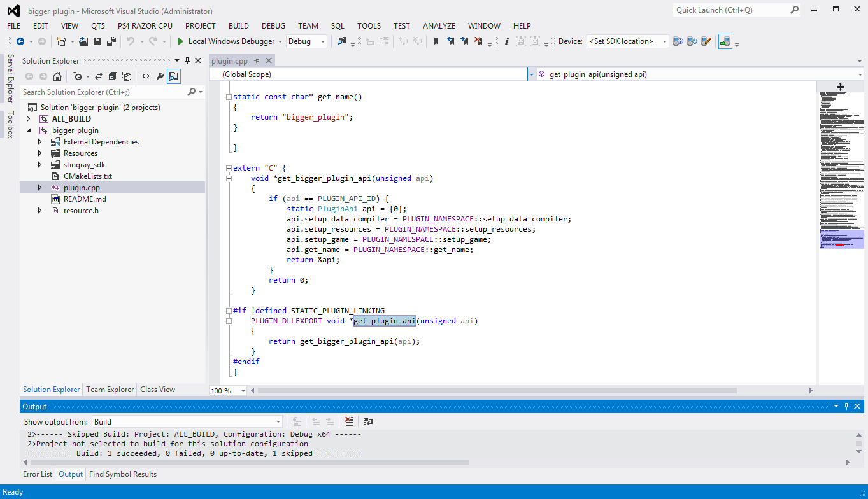Image resolution: width=868 pixels, height=499 pixels.
Task: Switch to the Class View tab
Action: pos(158,390)
